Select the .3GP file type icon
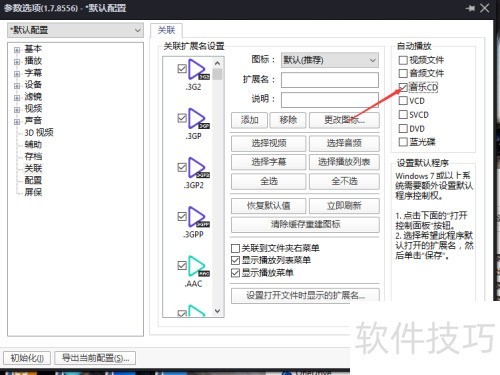 click(199, 119)
